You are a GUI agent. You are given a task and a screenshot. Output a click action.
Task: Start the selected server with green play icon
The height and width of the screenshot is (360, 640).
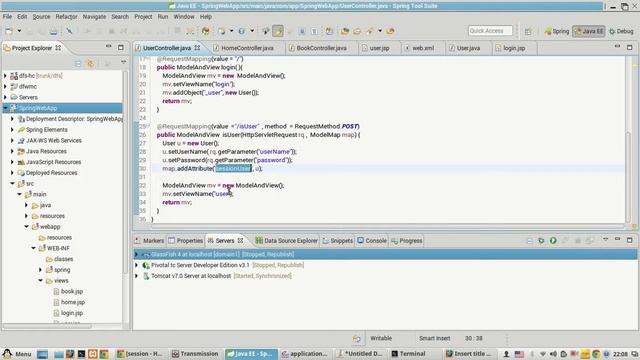pyautogui.click(x=553, y=241)
